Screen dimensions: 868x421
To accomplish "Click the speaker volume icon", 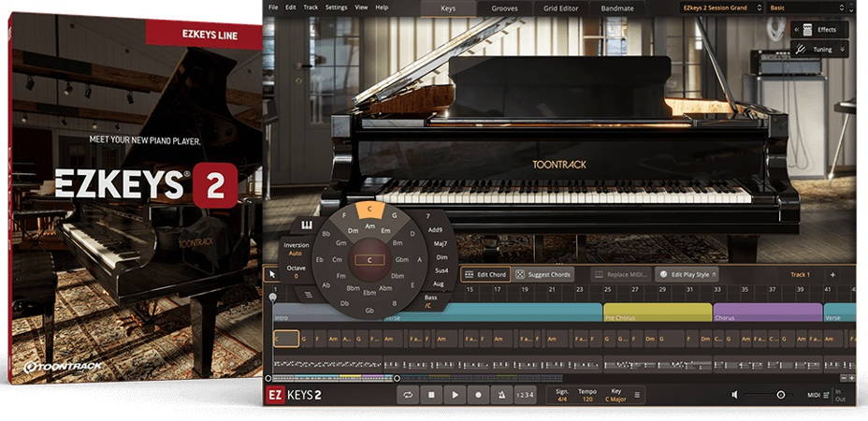I will [x=735, y=395].
